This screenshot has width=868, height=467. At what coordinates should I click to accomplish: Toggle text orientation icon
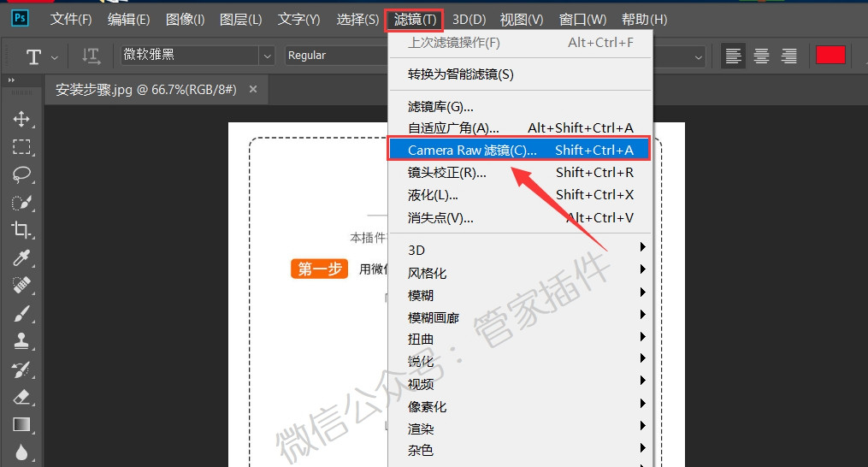tap(91, 56)
